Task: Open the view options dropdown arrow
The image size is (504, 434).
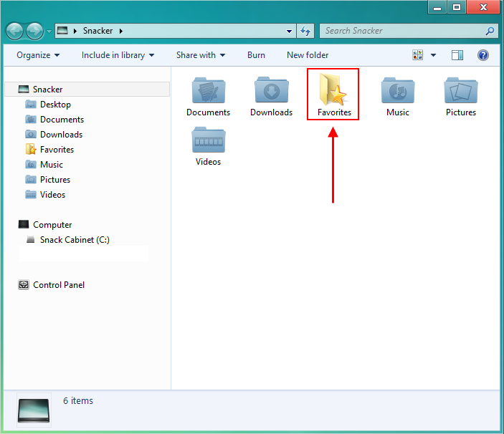Action: pos(433,55)
